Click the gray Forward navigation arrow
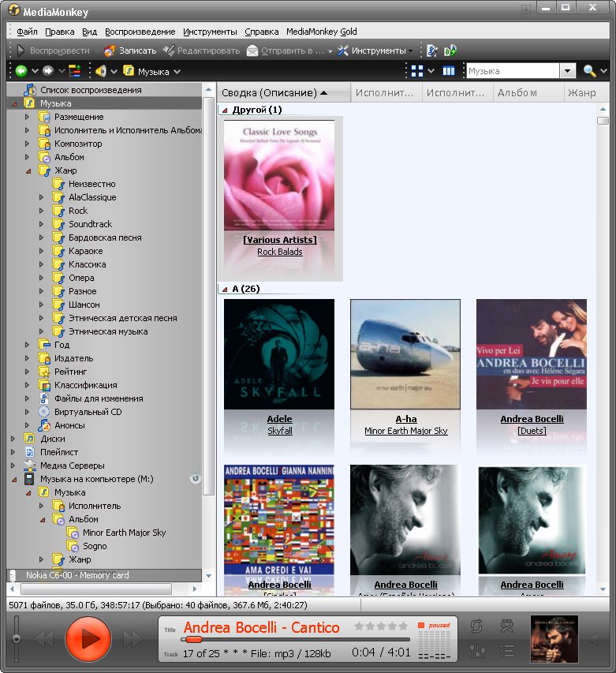 tap(48, 71)
